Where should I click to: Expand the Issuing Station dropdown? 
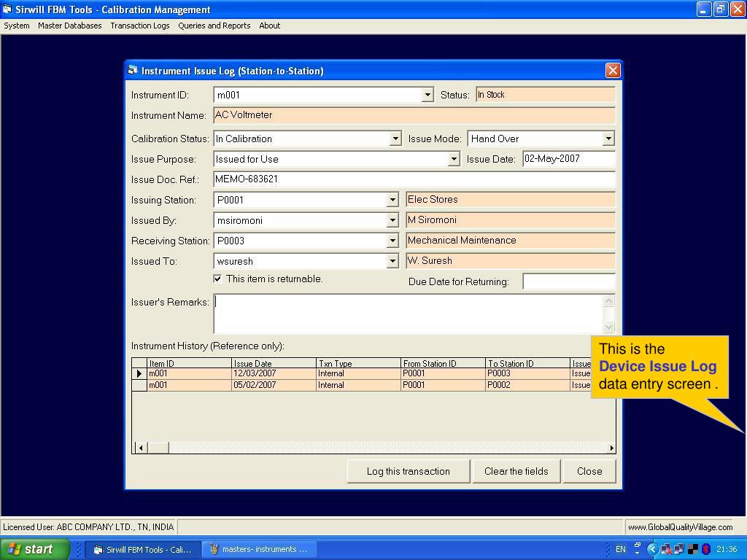tap(392, 200)
